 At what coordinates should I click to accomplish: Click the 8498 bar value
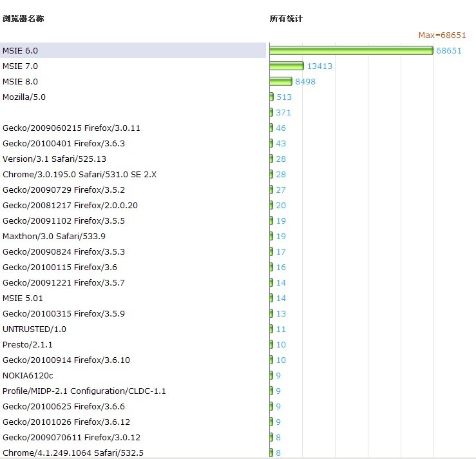click(305, 82)
